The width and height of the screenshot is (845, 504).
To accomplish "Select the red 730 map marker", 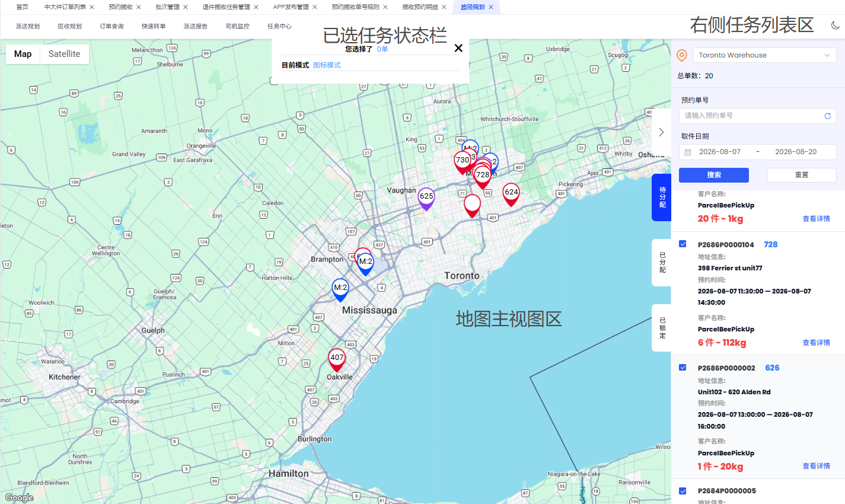I will tap(463, 162).
